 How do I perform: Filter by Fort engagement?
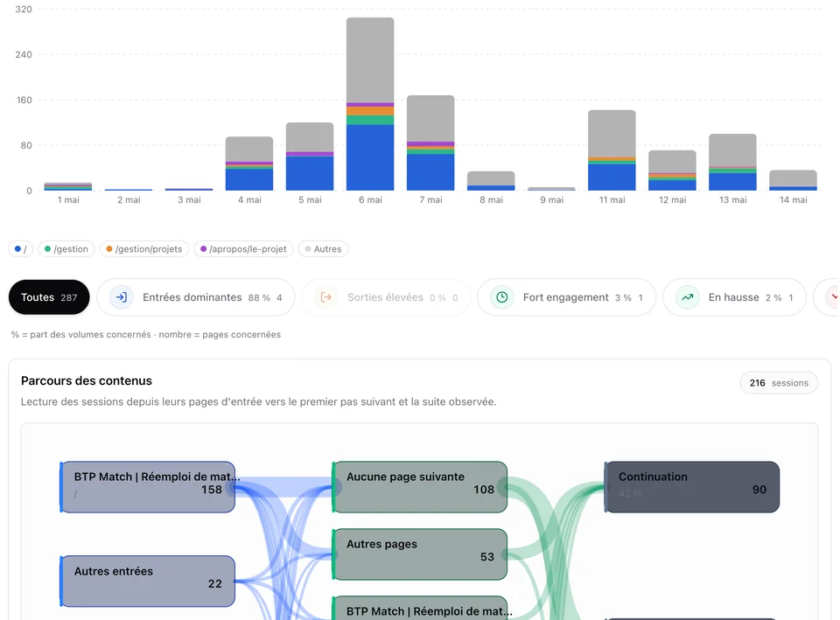(566, 297)
